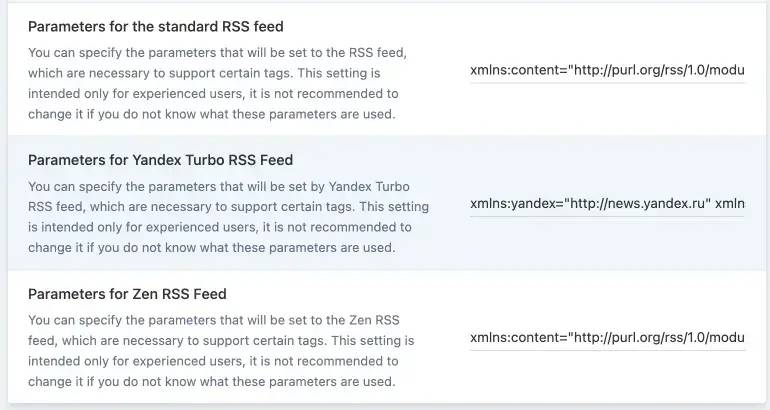Click the "Parameters for Zen RSS Feed" heading
The image size is (770, 410).
point(127,294)
